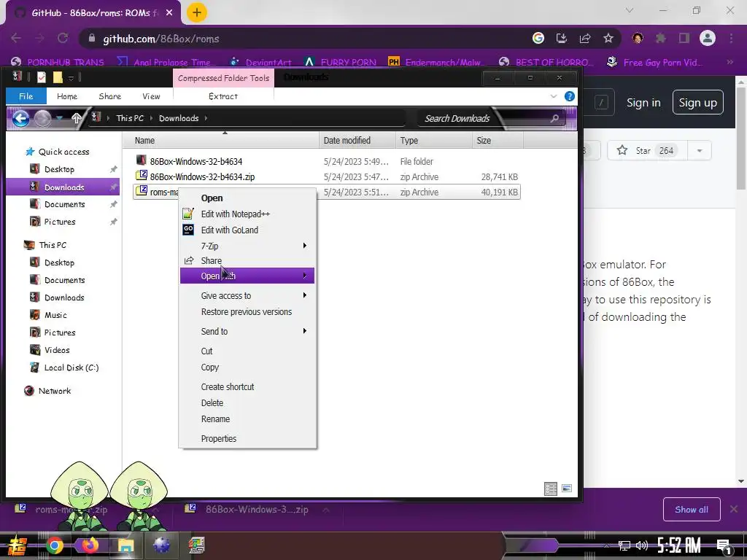Open recent locations dropdown near Back arrows
Viewport: 747px width, 560px height.
(60, 118)
